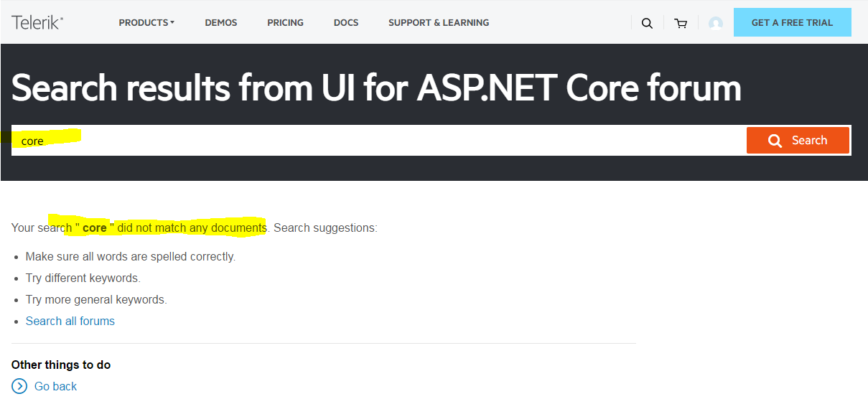Go to the PRICING page
Screen dimensions: 868x399
pos(285,23)
